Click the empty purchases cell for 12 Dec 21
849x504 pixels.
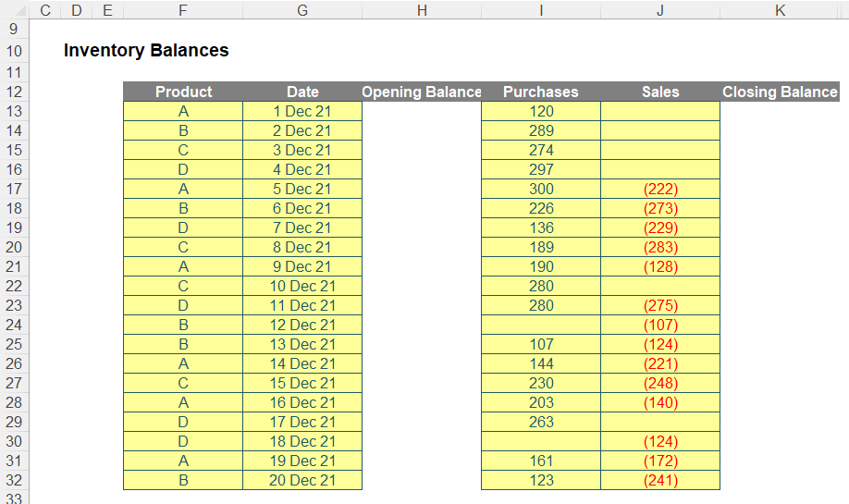[541, 325]
